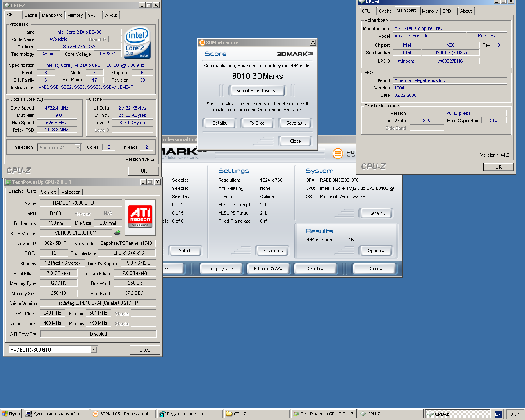
Task: Open Graphs tool in 3DMark
Action: click(x=316, y=269)
